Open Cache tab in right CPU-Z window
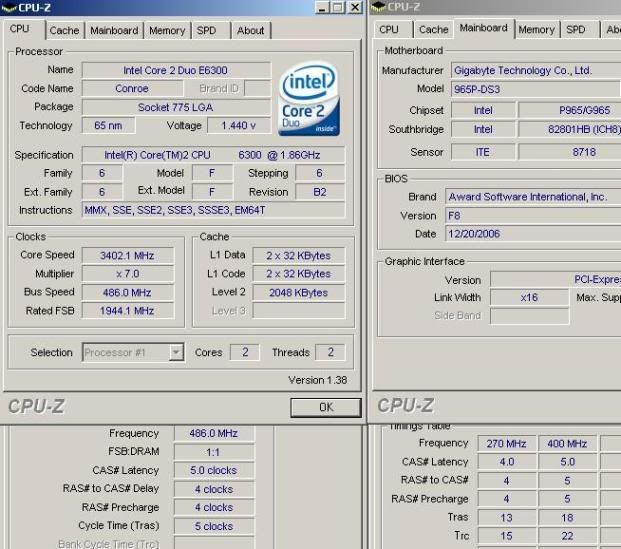The image size is (621, 549). (x=433, y=30)
